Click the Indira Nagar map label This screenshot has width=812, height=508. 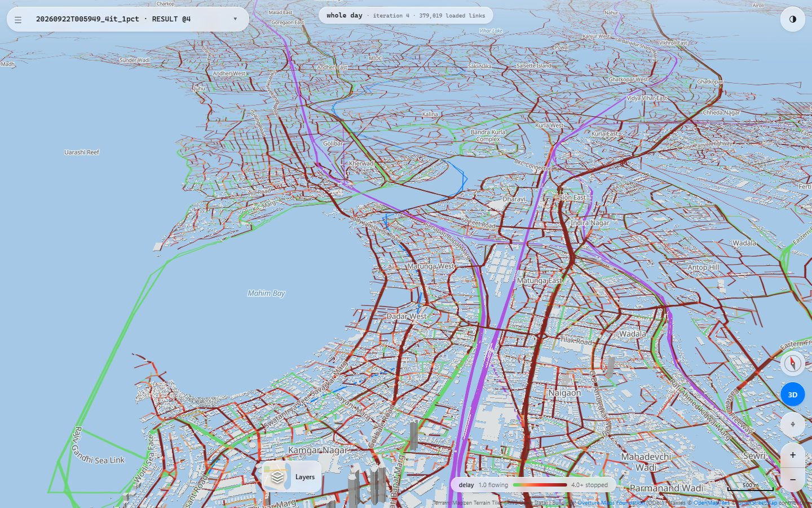pos(590,223)
